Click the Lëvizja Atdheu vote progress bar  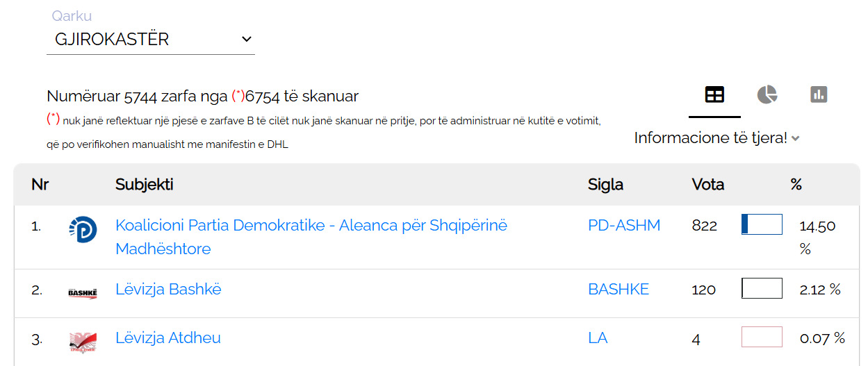(x=762, y=337)
